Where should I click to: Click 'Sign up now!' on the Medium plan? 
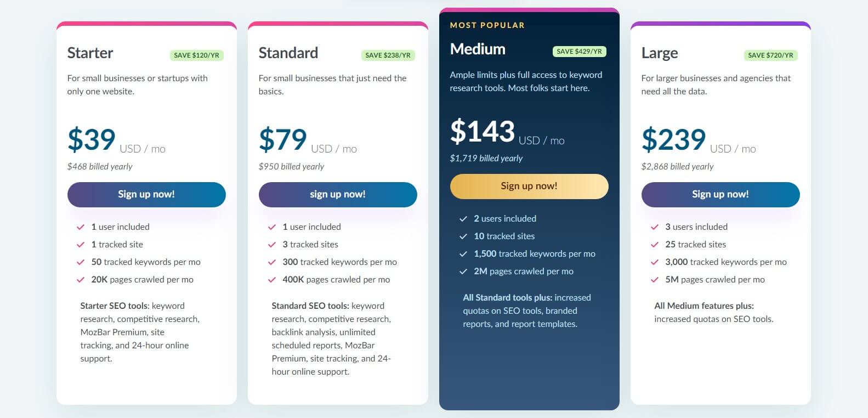pos(529,186)
